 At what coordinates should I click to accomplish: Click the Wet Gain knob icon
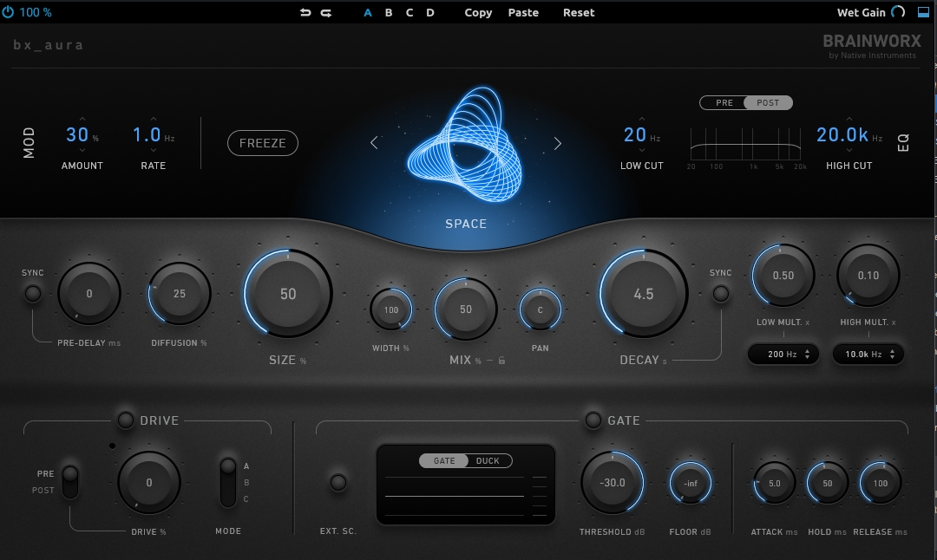(898, 12)
